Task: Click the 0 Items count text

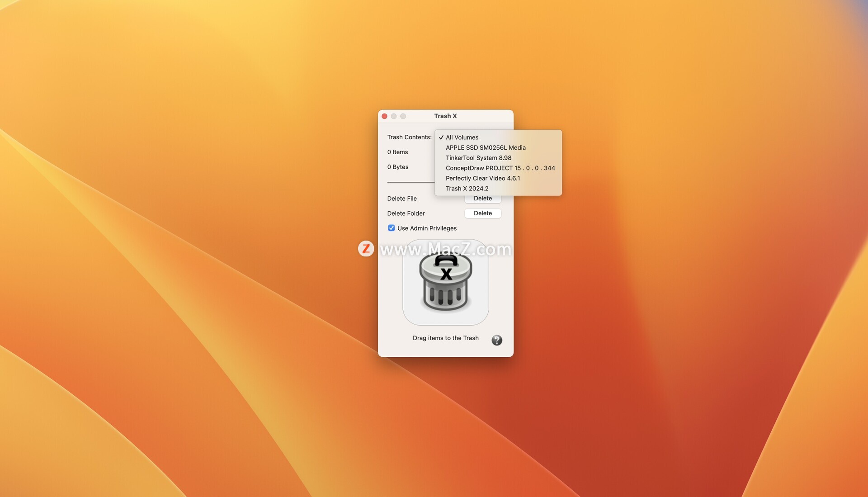Action: click(x=397, y=152)
